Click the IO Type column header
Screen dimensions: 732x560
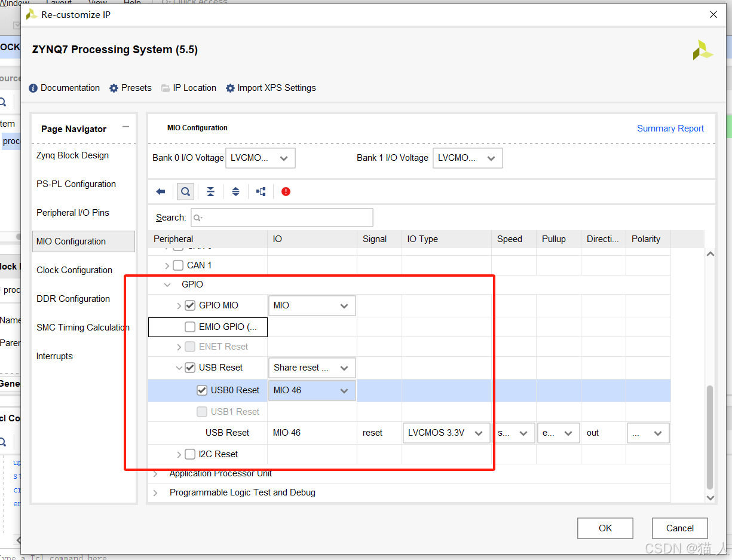pyautogui.click(x=446, y=239)
